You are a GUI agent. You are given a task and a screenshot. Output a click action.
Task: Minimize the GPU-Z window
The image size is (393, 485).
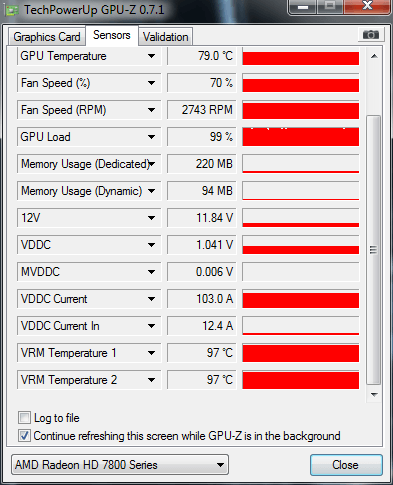pos(302,7)
